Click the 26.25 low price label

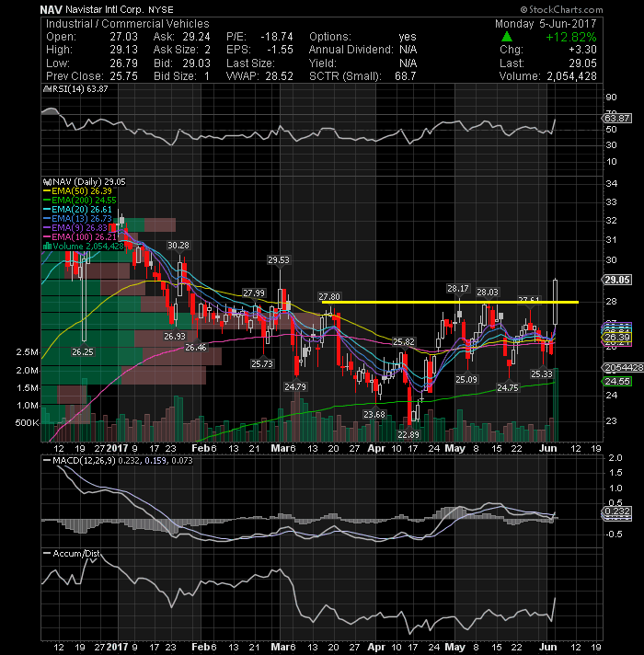82,351
